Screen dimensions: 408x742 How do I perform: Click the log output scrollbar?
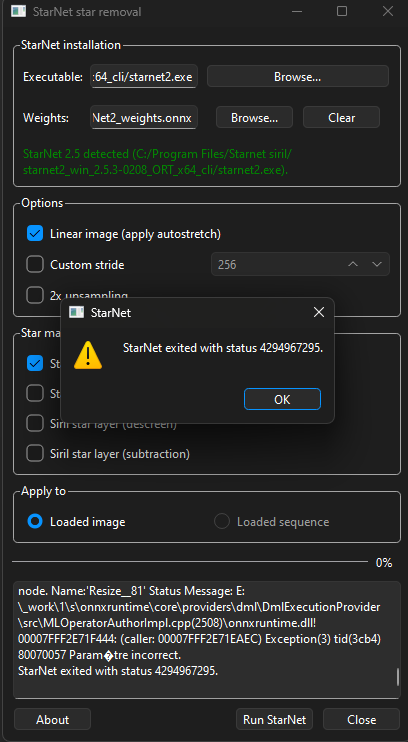(397, 677)
